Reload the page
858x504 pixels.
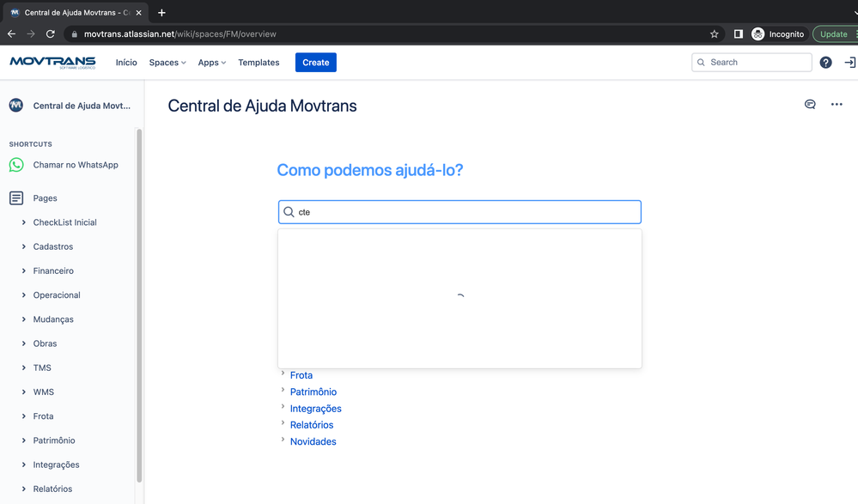51,34
